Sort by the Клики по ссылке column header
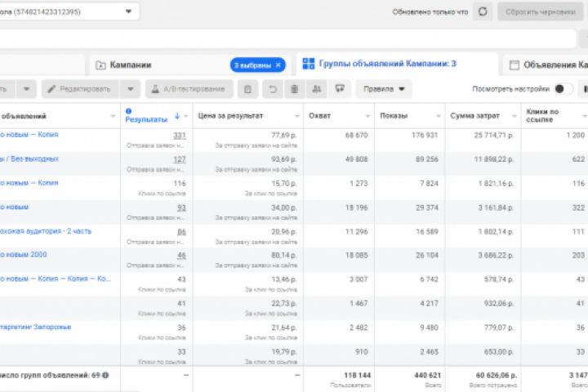The width and height of the screenshot is (588, 392). click(542, 115)
